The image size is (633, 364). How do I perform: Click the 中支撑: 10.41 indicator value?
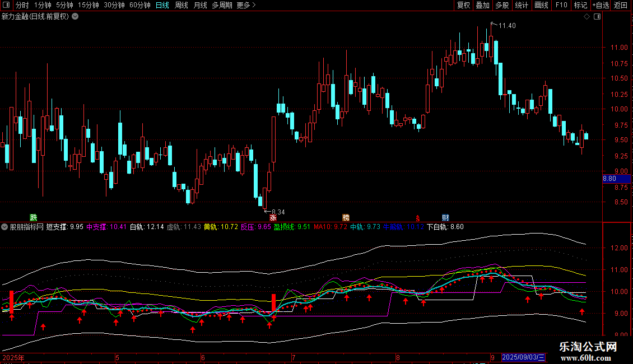tap(106, 227)
